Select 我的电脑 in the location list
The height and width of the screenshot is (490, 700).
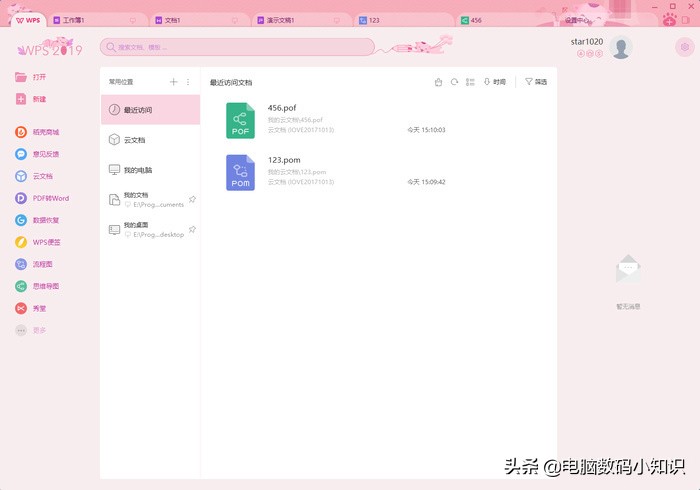pyautogui.click(x=150, y=170)
